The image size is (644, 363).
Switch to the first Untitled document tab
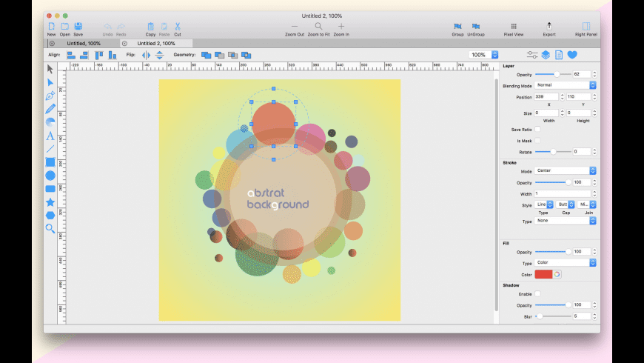[x=84, y=44]
